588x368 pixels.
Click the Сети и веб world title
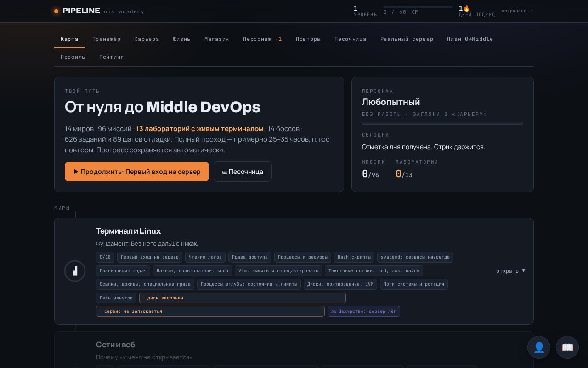(115, 345)
